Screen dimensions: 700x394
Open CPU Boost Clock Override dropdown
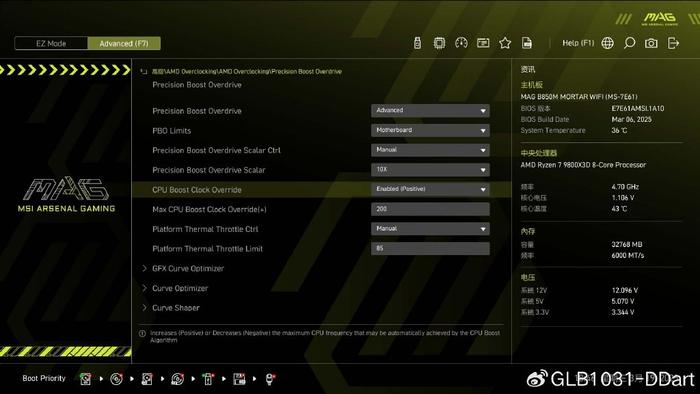pyautogui.click(x=430, y=189)
